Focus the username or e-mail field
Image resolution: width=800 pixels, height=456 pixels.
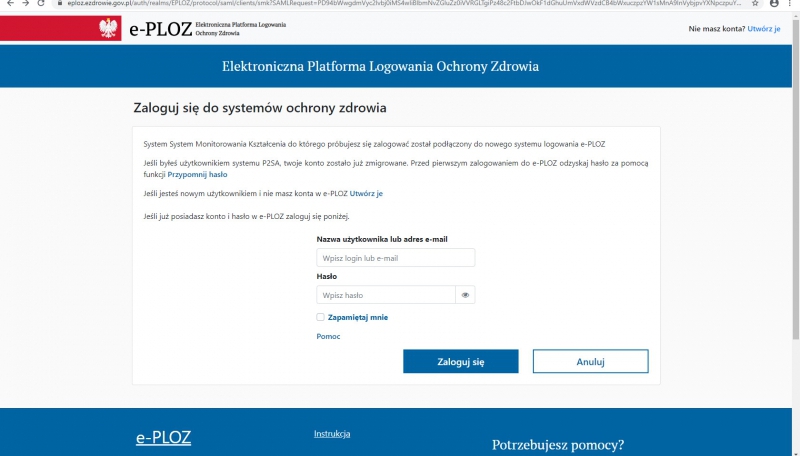click(x=395, y=258)
